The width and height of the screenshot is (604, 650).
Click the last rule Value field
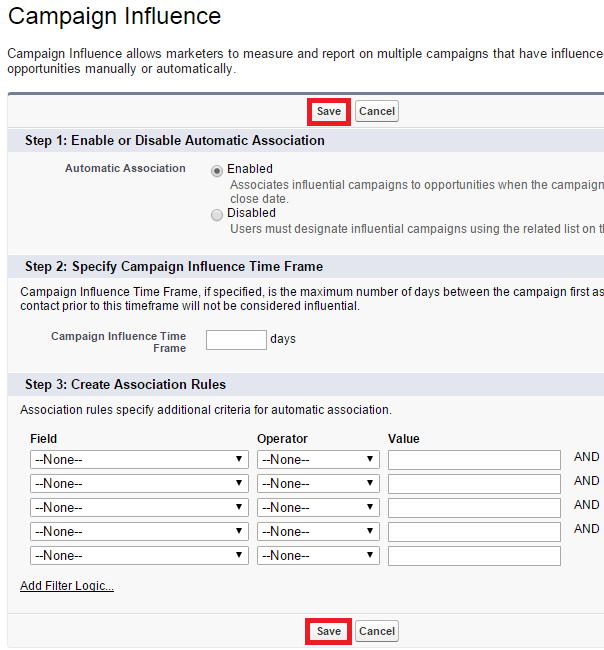point(474,556)
